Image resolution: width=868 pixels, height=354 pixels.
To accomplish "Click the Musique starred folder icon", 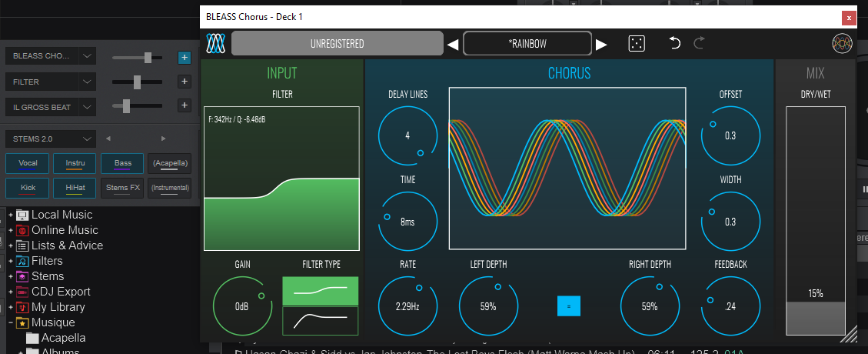I will 22,323.
